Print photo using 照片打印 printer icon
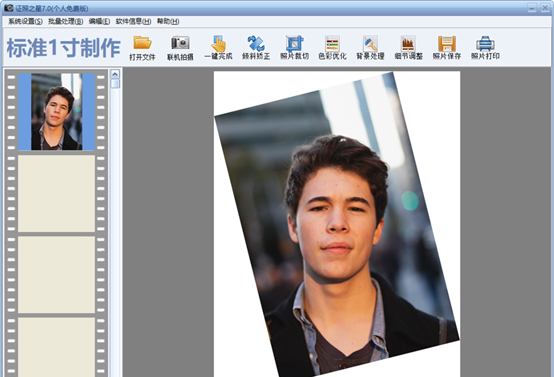 tap(485, 48)
